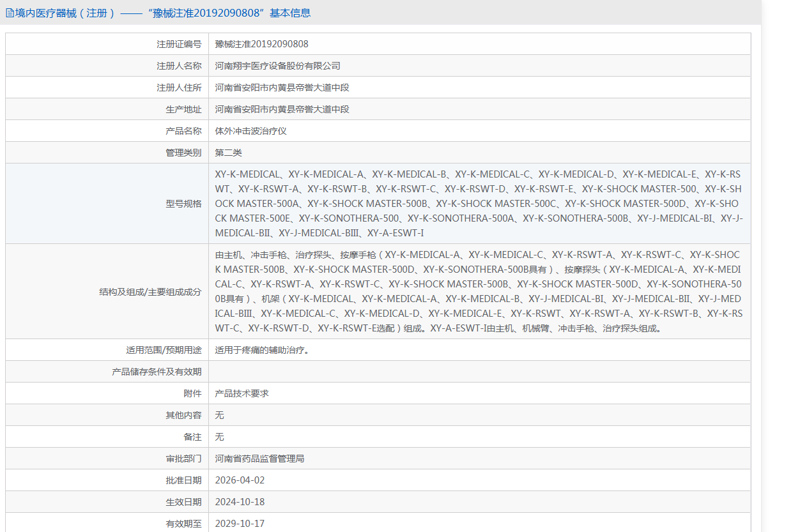Select the text 适用于疼痛的辅助治疗。
This screenshot has width=800, height=532.
pos(263,350)
